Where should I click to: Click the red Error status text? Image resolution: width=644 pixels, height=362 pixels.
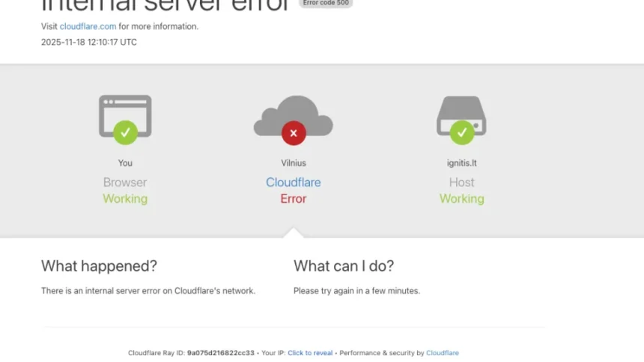293,199
